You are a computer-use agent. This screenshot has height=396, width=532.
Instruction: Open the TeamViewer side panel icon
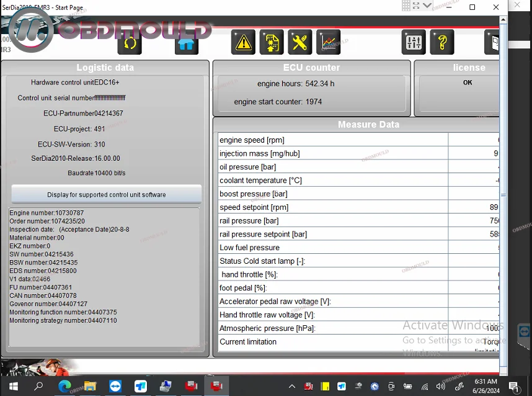[x=524, y=331]
